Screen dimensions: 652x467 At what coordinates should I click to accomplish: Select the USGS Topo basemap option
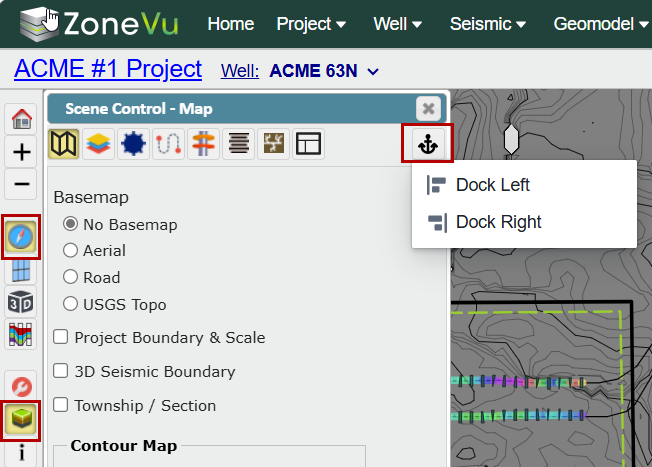tap(70, 304)
